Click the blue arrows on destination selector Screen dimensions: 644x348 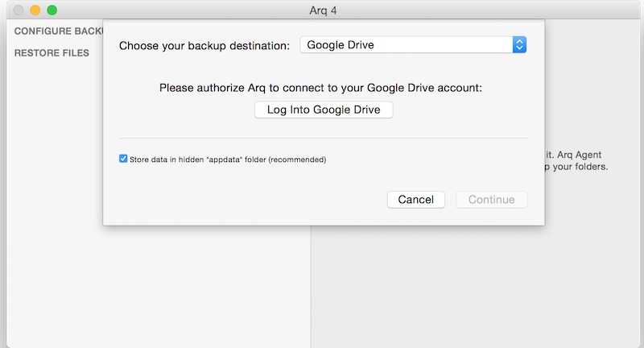pos(519,45)
